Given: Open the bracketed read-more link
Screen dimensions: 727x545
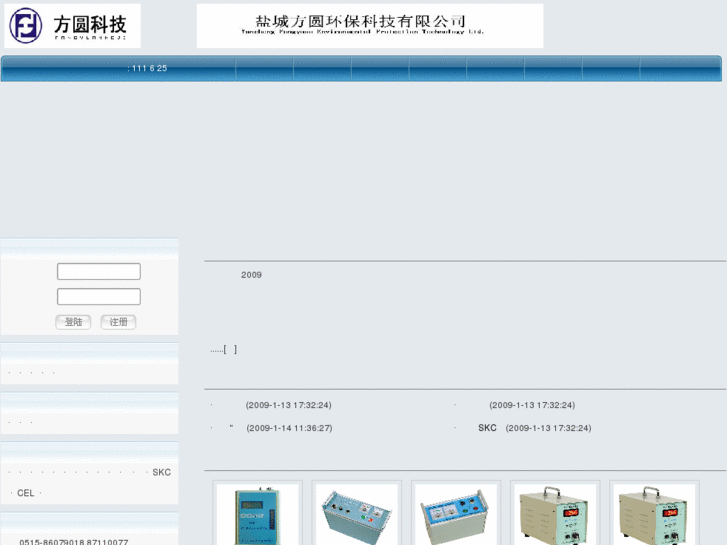Looking at the screenshot, I should 230,349.
